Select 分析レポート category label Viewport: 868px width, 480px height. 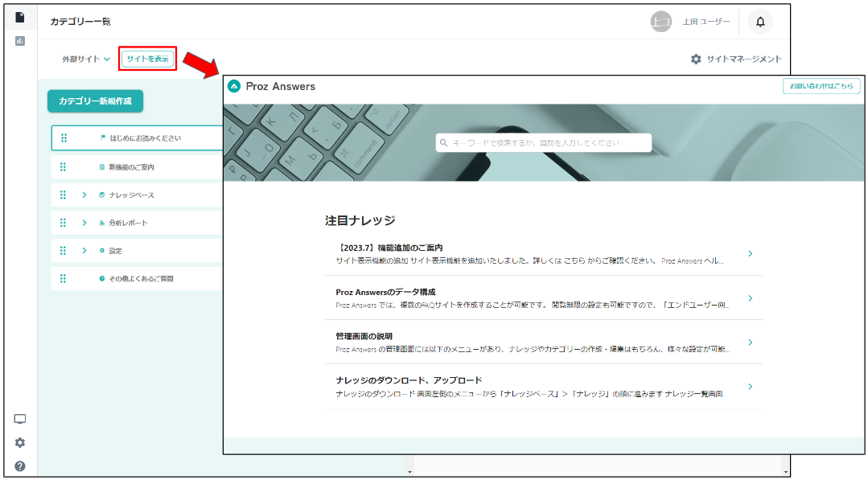click(129, 223)
